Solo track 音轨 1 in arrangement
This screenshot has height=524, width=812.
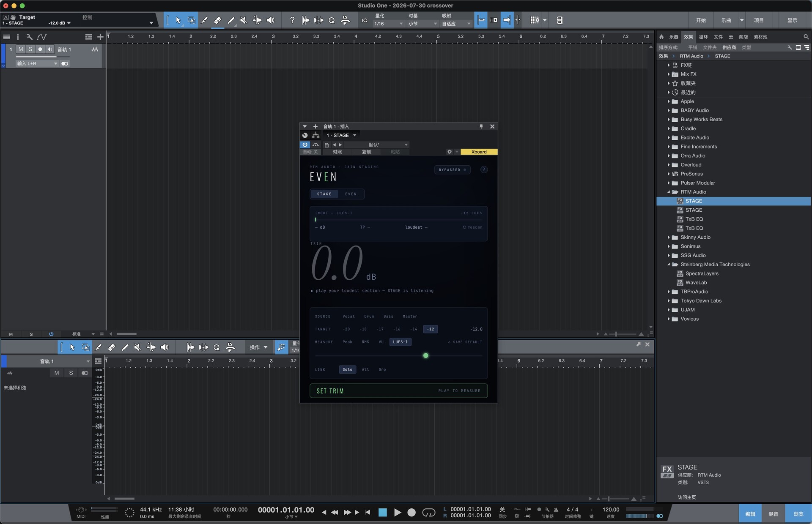(30, 49)
